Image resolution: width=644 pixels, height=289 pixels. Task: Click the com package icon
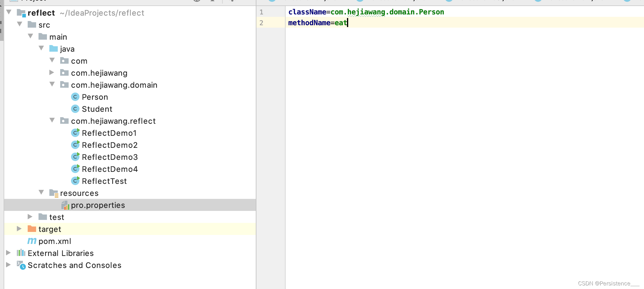coord(64,60)
